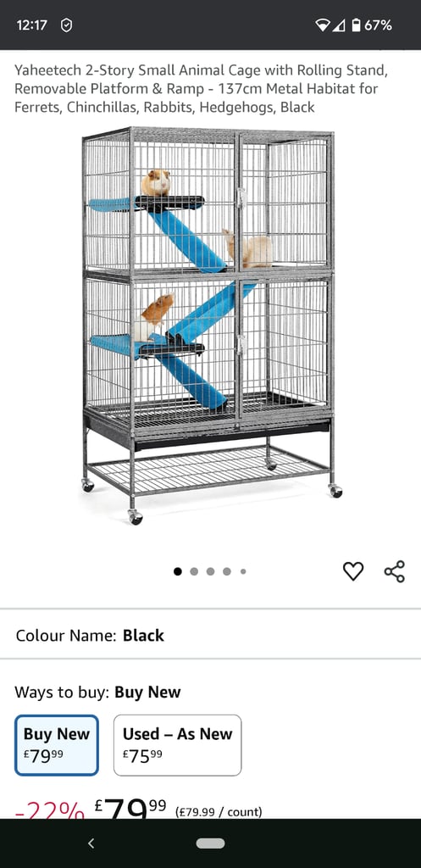Viewport: 421px width, 868px height.
Task: Go to last small image dot
Action: pos(243,571)
